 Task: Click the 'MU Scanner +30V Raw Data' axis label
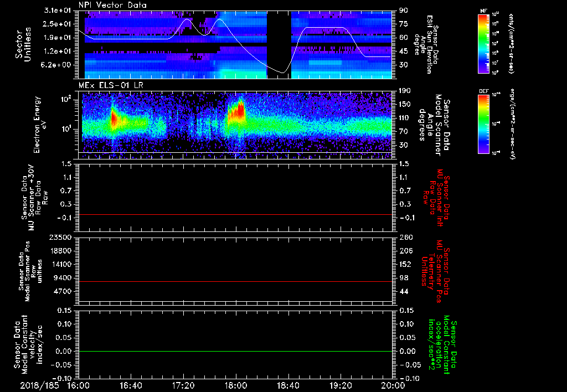pyautogui.click(x=35, y=198)
